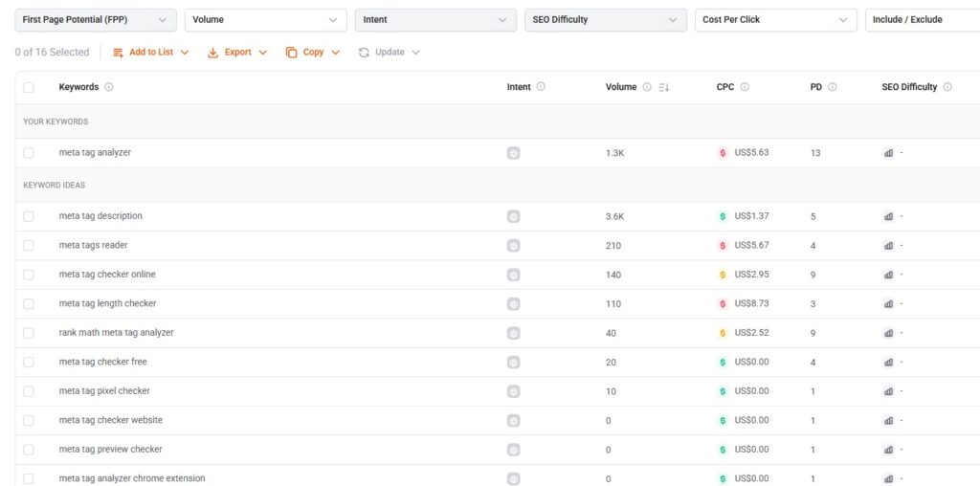980x486 pixels.
Task: Open the Include / Exclude filter
Action: (x=922, y=20)
